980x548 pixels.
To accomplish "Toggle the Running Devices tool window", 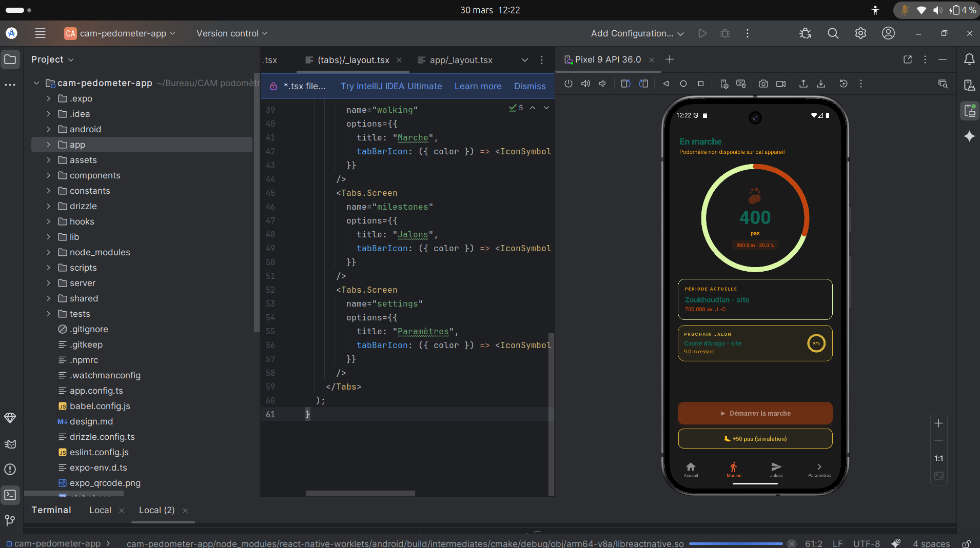I will (969, 111).
